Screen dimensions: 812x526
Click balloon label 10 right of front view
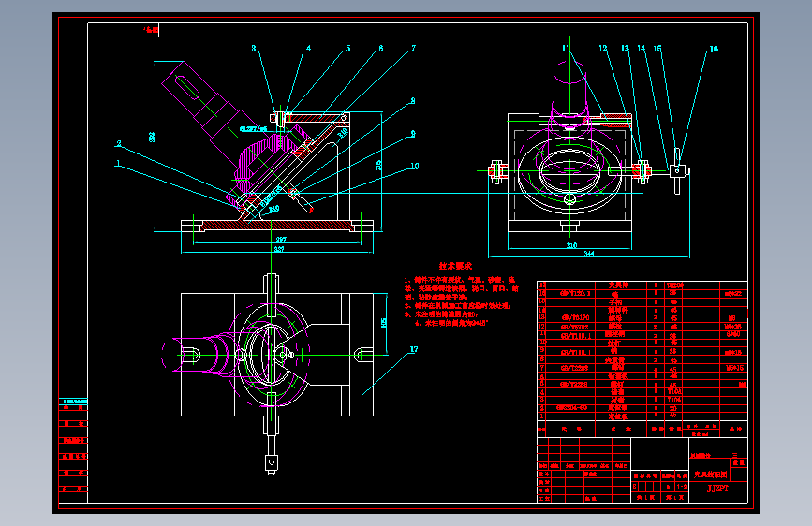pos(414,167)
